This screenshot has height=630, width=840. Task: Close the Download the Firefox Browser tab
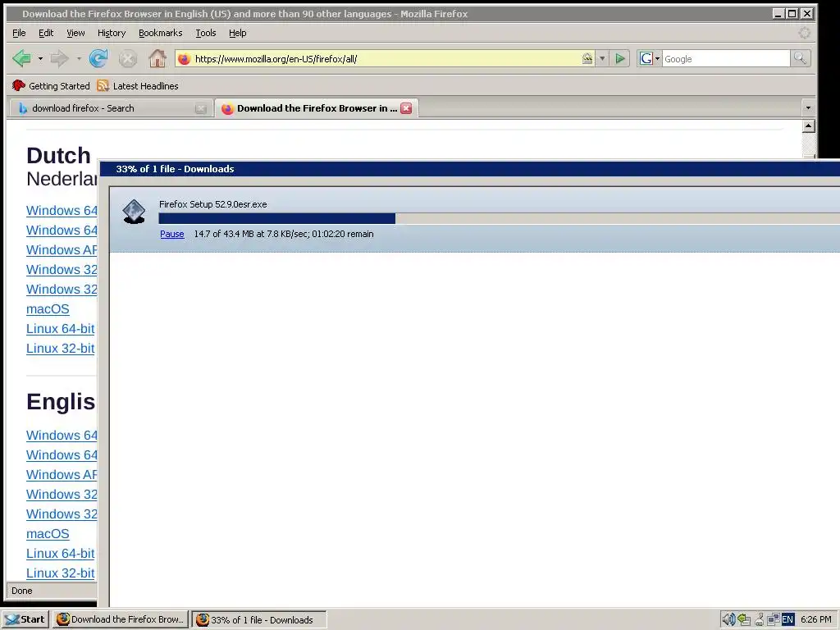[407, 108]
